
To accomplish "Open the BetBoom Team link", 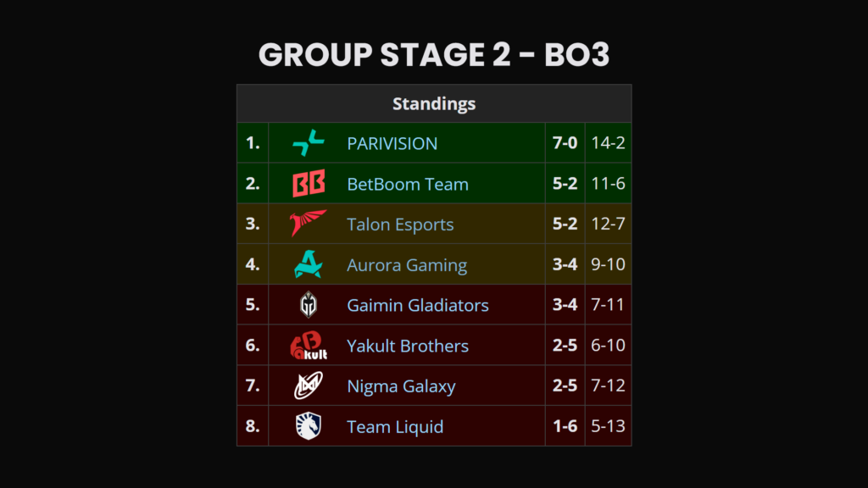I will tap(408, 184).
